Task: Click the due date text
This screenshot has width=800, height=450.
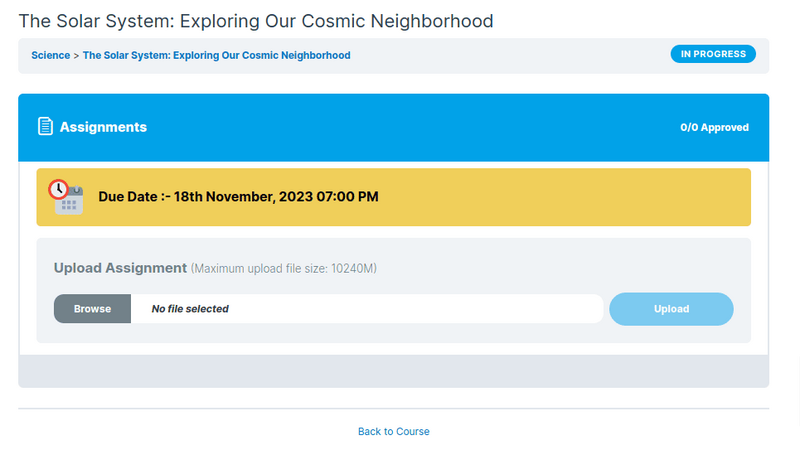Action: tap(238, 197)
